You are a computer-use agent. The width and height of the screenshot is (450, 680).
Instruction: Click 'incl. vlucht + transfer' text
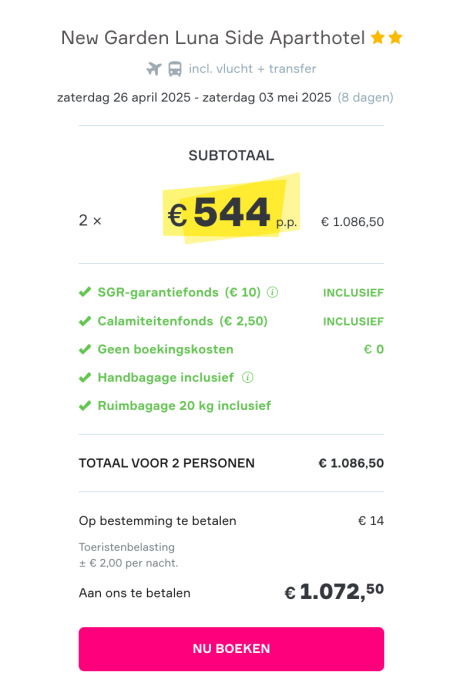252,69
